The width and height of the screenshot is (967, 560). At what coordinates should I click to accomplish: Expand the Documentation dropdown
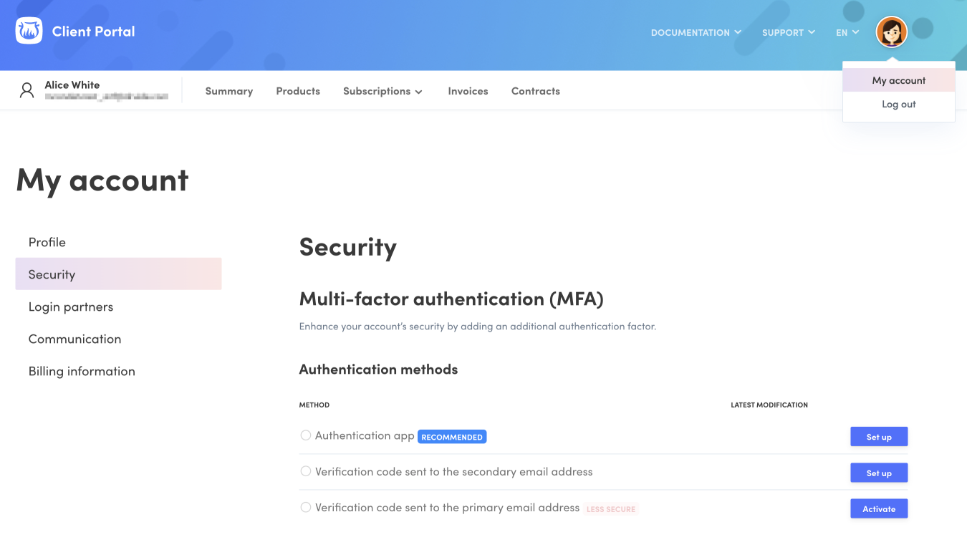click(696, 32)
